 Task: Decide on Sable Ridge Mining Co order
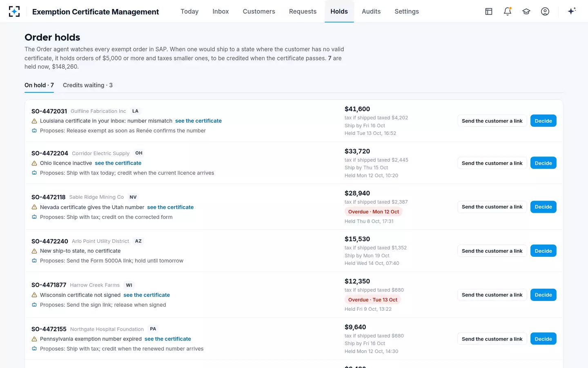pos(543,206)
